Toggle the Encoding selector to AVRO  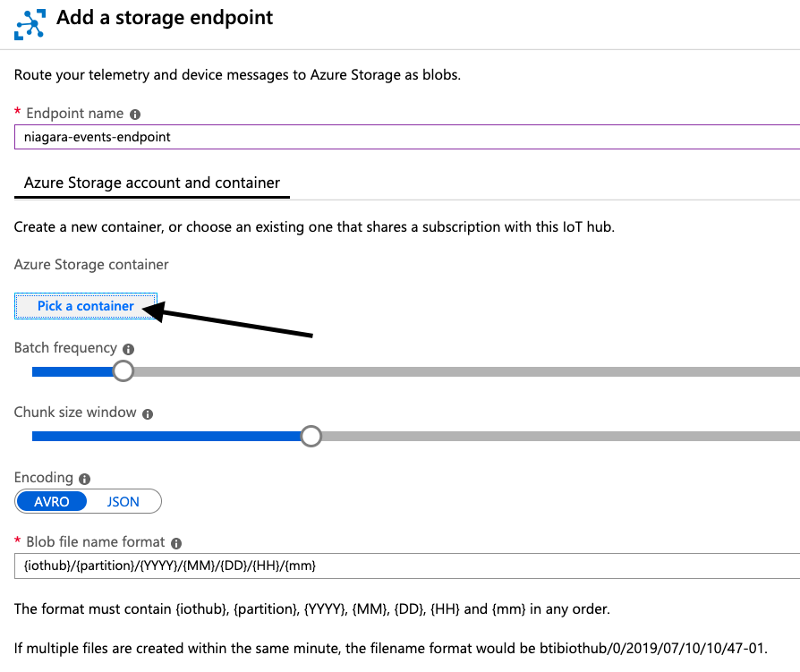pos(51,501)
